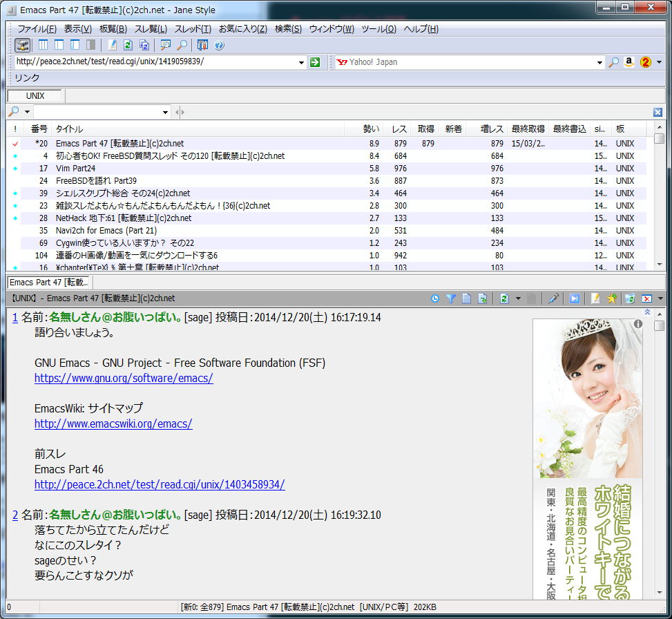Expand the thread list filter combo box
672x619 pixels.
tap(165, 112)
